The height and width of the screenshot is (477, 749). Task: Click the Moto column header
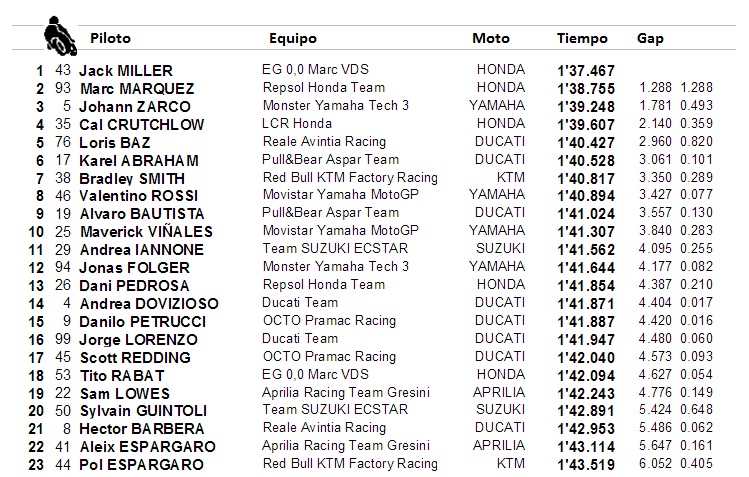coord(491,38)
